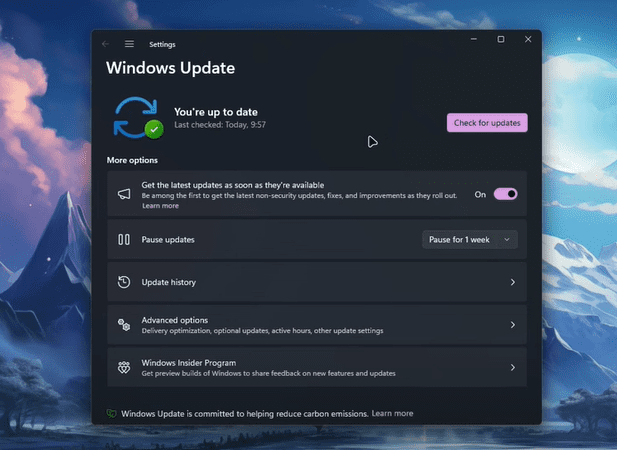This screenshot has width=617, height=450.
Task: Click the 'You're up to date' status text
Action: [216, 112]
